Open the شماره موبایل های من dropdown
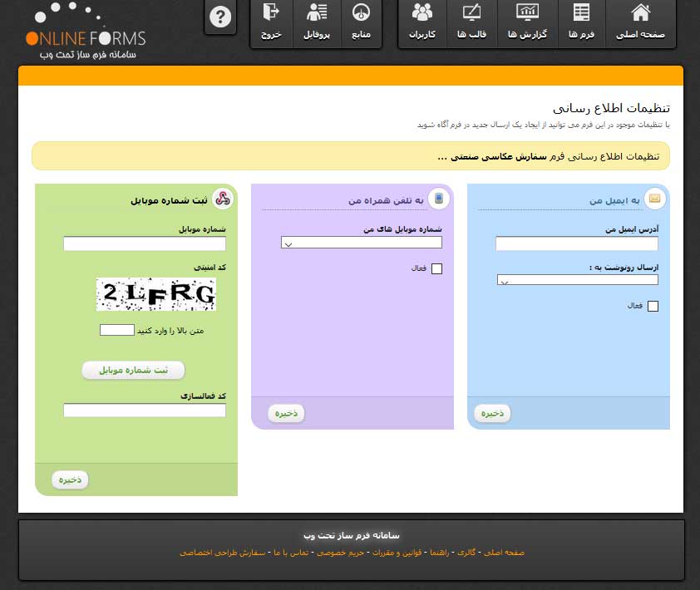 pos(361,241)
